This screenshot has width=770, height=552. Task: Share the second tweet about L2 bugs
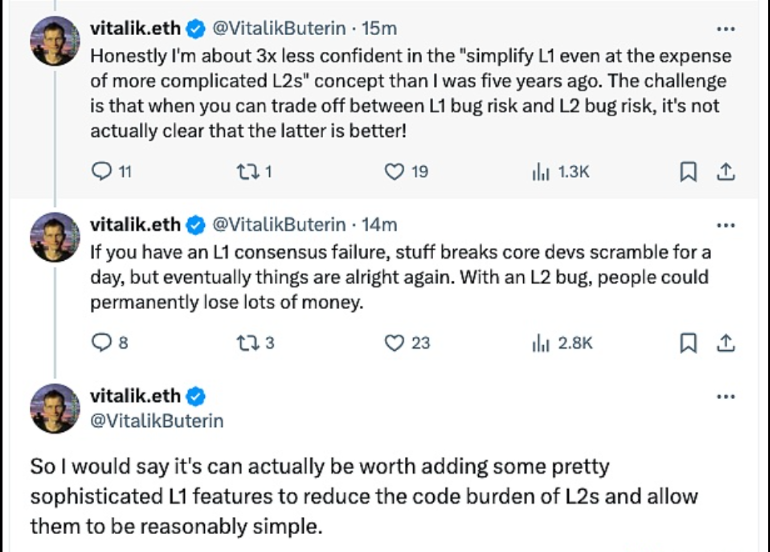726,343
